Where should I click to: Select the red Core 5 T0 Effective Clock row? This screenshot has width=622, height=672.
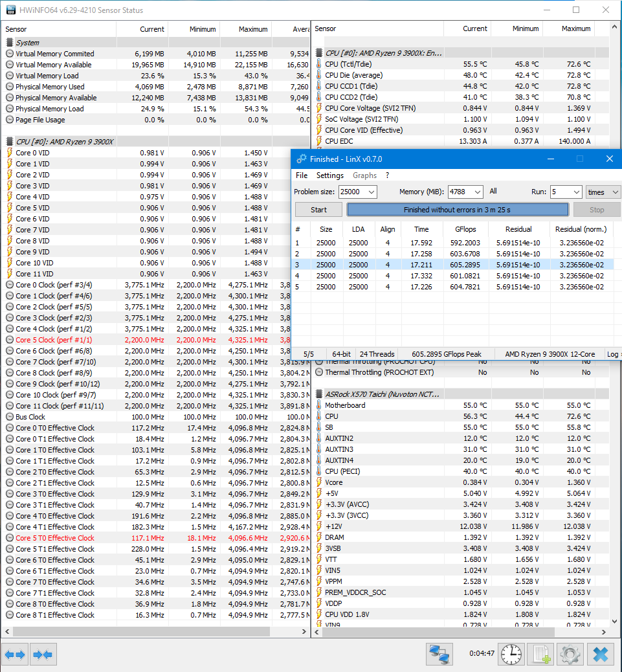pos(157,538)
